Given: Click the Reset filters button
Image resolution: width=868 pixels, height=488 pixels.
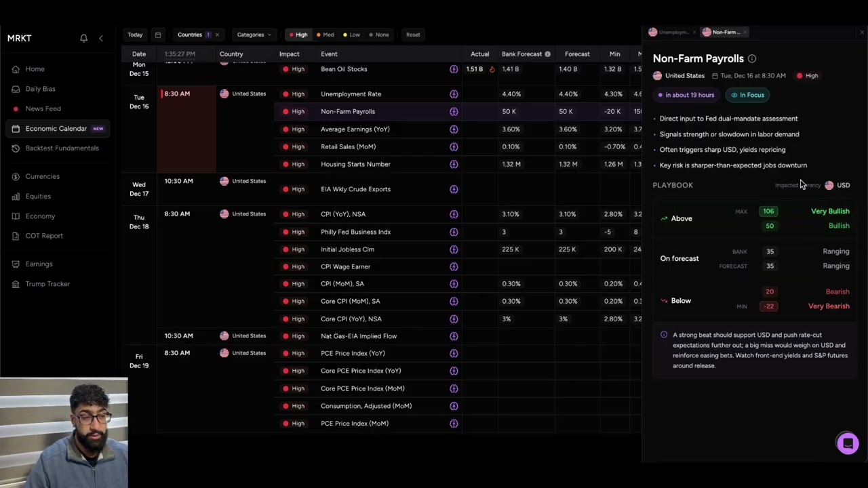Looking at the screenshot, I should (413, 35).
